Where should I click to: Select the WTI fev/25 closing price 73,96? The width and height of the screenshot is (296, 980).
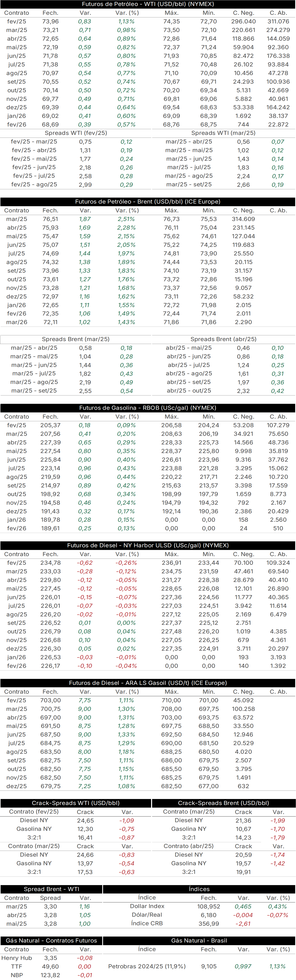coord(50,21)
